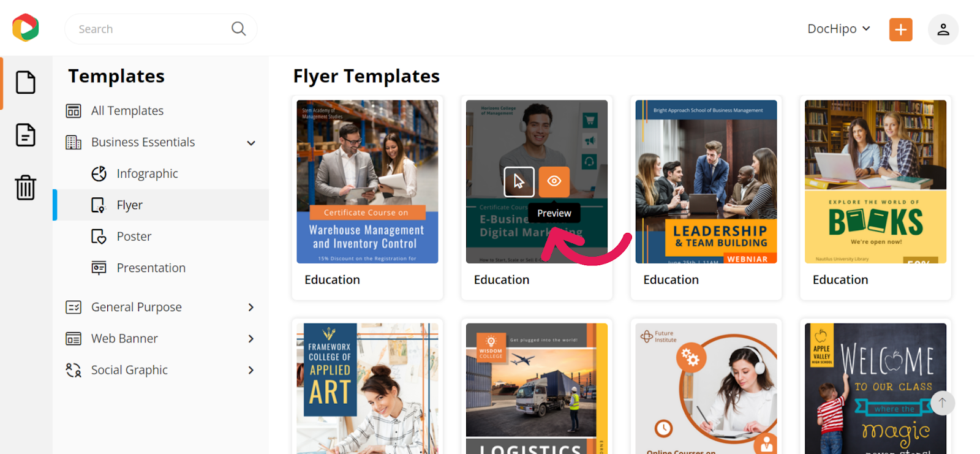Click the All Templates grid icon
This screenshot has height=454, width=980.
pyautogui.click(x=73, y=111)
